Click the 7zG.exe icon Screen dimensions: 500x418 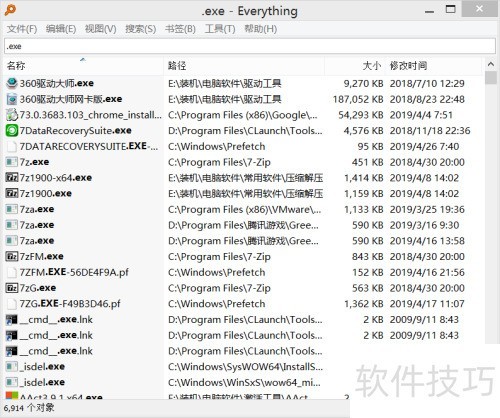tap(12, 288)
